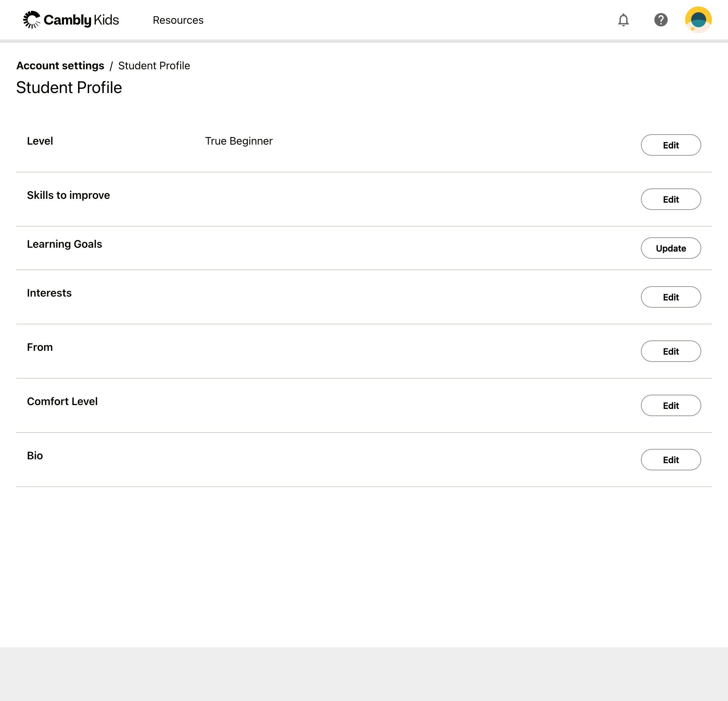The height and width of the screenshot is (701, 728).
Task: Click the Bio row label
Action: click(x=35, y=456)
